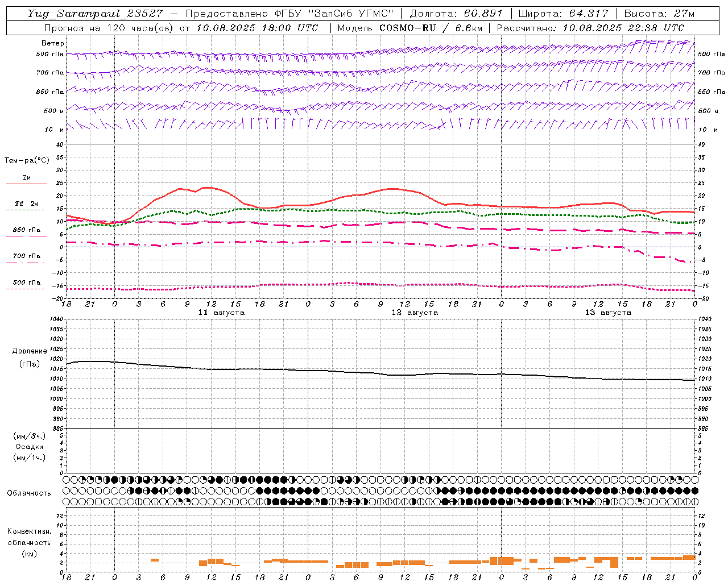Screen dimensions: 728x582
Task: Select the Широта: 64.317 value
Action: tap(563, 14)
